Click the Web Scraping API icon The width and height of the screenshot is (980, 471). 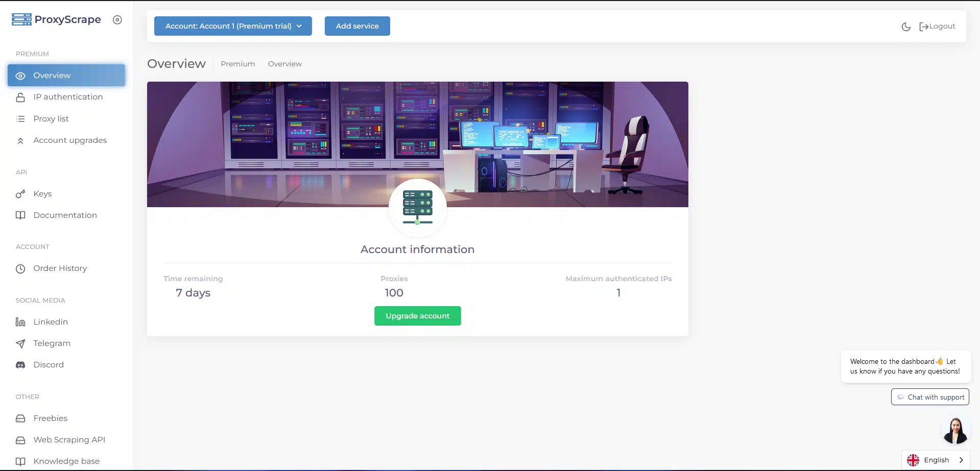tap(20, 440)
